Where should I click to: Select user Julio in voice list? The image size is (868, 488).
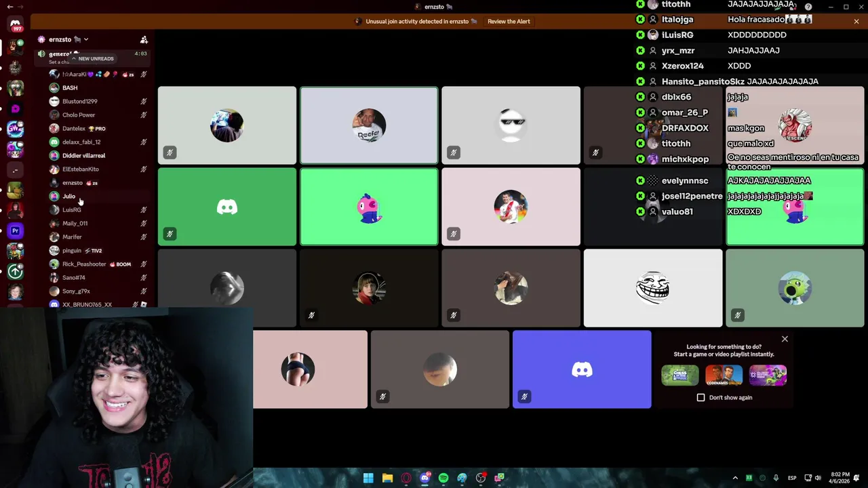tap(68, 197)
